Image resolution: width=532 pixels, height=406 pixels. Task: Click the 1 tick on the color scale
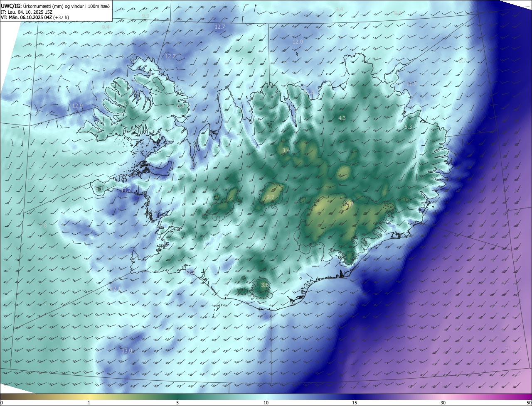click(x=89, y=403)
